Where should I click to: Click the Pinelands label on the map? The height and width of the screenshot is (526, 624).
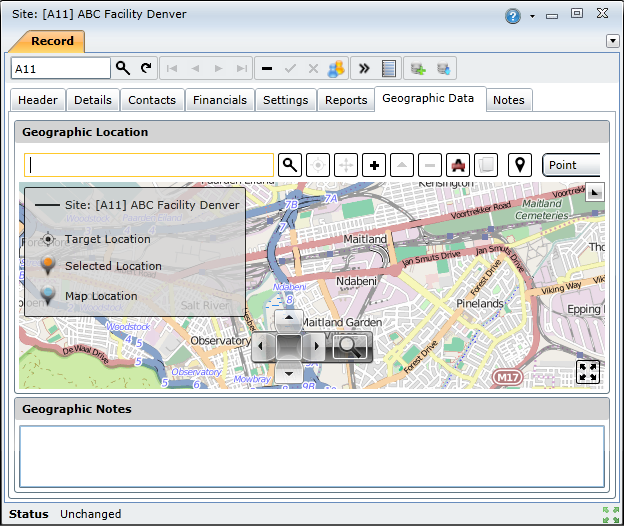tap(480, 304)
